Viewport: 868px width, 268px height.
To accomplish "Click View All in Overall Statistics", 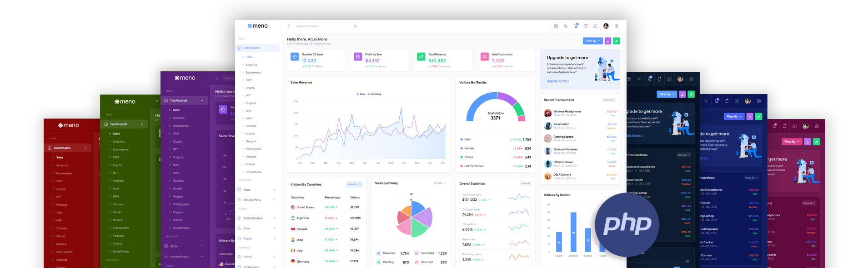I will click(526, 184).
